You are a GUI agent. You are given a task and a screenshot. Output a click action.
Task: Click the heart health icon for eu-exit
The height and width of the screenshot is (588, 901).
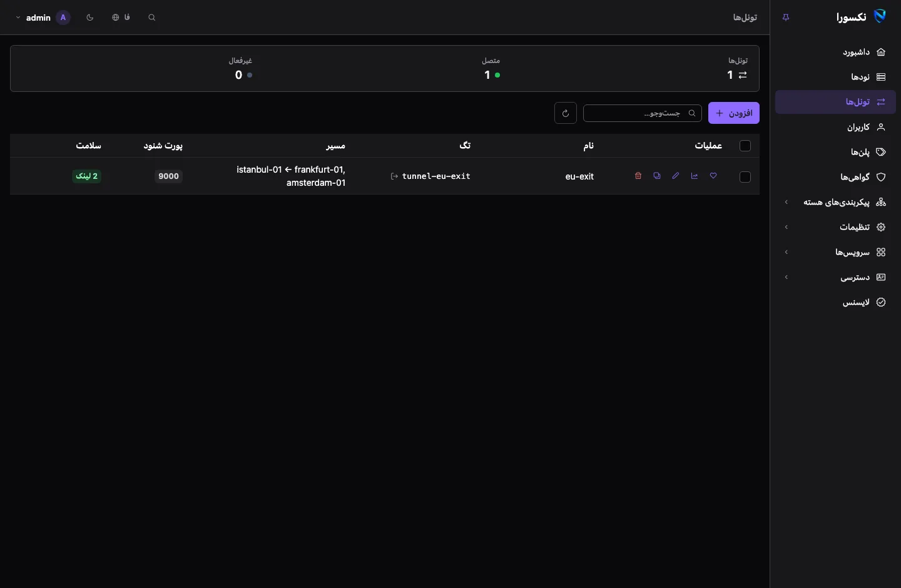[x=713, y=176]
